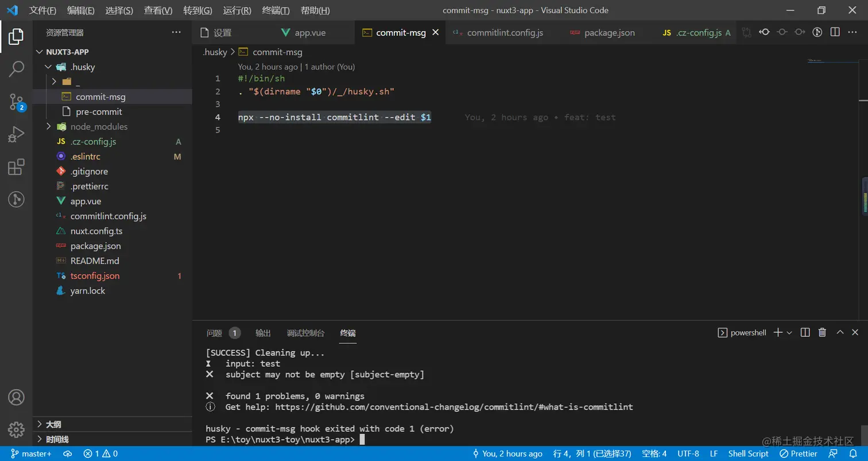Expand the underscore folder inside .husky
This screenshot has height=461, width=868.
pos(54,82)
